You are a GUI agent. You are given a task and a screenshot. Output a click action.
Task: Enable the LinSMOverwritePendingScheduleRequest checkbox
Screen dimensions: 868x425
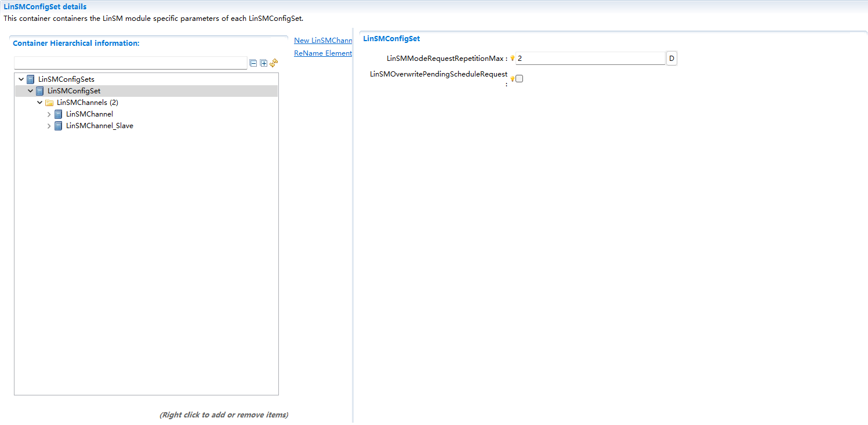point(519,78)
